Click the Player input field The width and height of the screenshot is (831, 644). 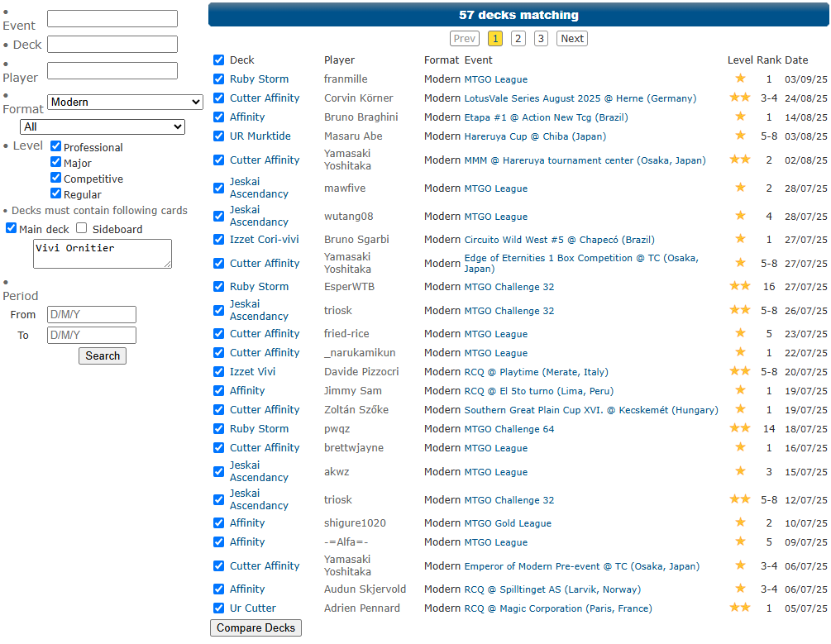(x=112, y=70)
